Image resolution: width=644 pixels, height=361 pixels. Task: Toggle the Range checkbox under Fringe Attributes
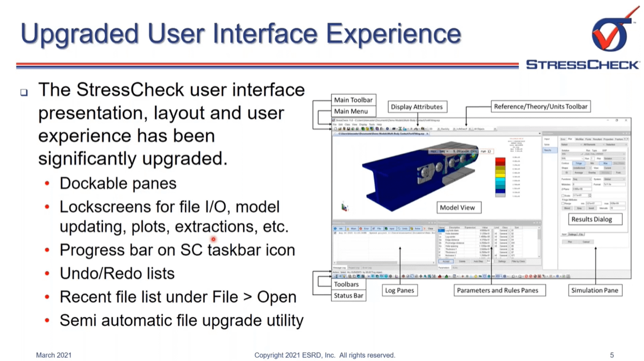pos(563,204)
